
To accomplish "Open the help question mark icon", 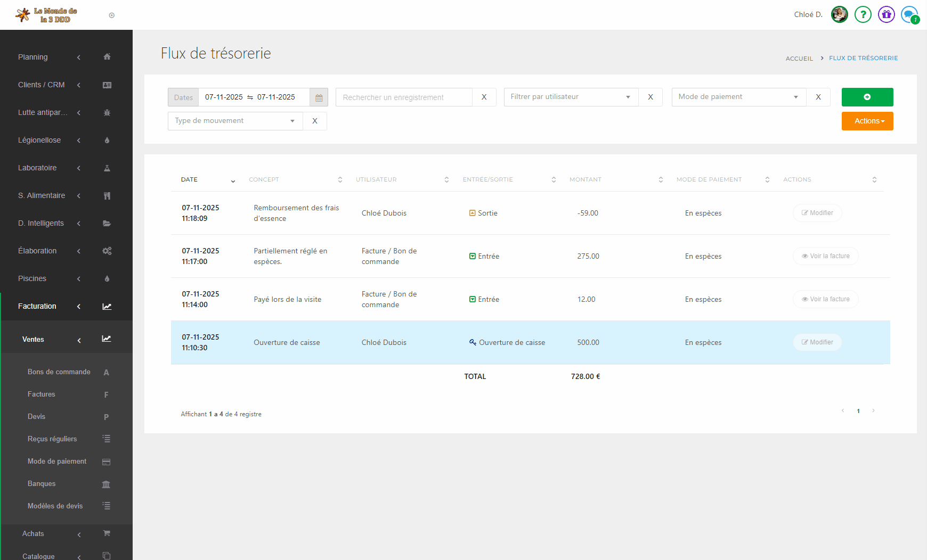I will pos(863,14).
